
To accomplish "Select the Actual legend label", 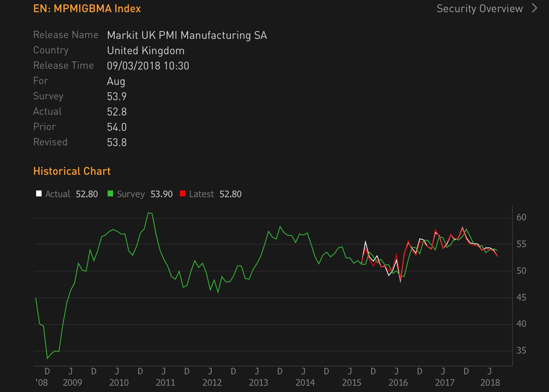I will tap(57, 194).
